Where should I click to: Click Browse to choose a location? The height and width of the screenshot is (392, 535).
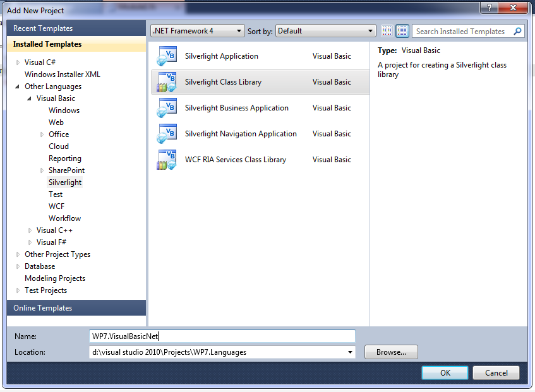[391, 352]
